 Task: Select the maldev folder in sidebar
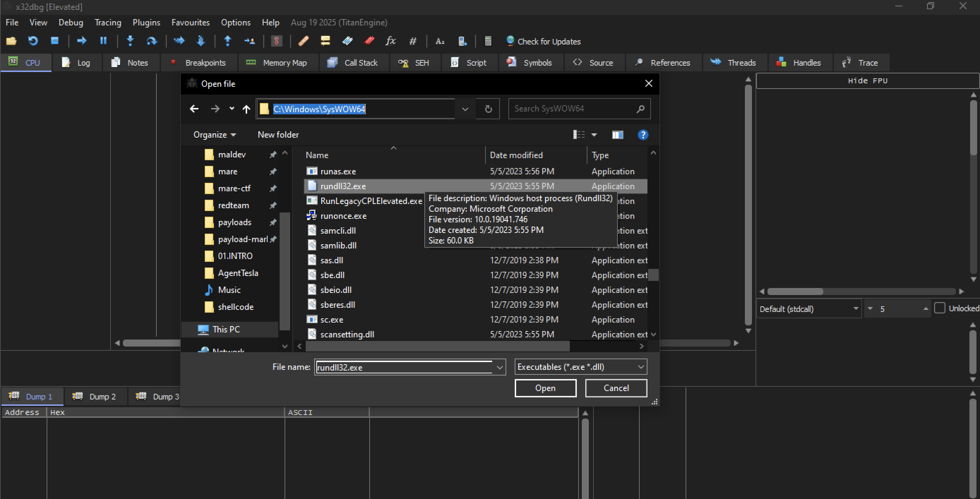pyautogui.click(x=232, y=155)
